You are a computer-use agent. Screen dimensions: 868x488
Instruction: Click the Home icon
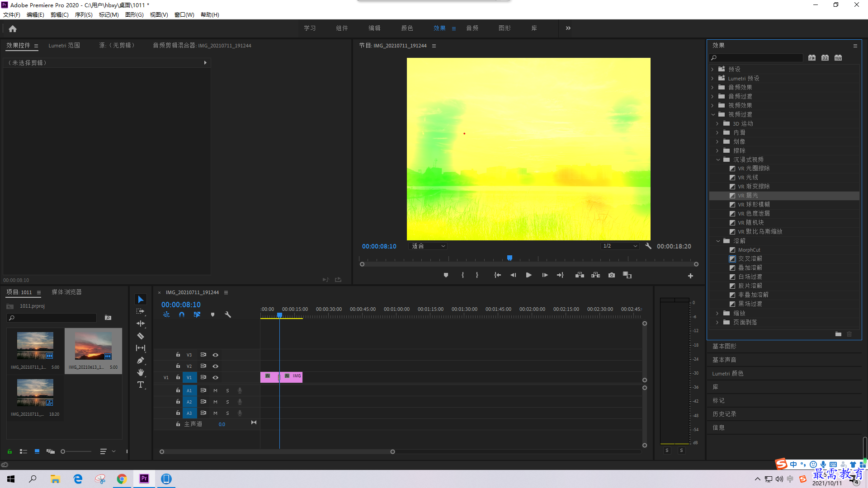(13, 28)
